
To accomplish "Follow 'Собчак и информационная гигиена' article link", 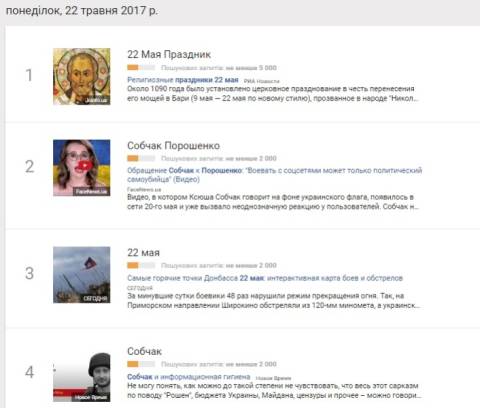I will click(189, 377).
